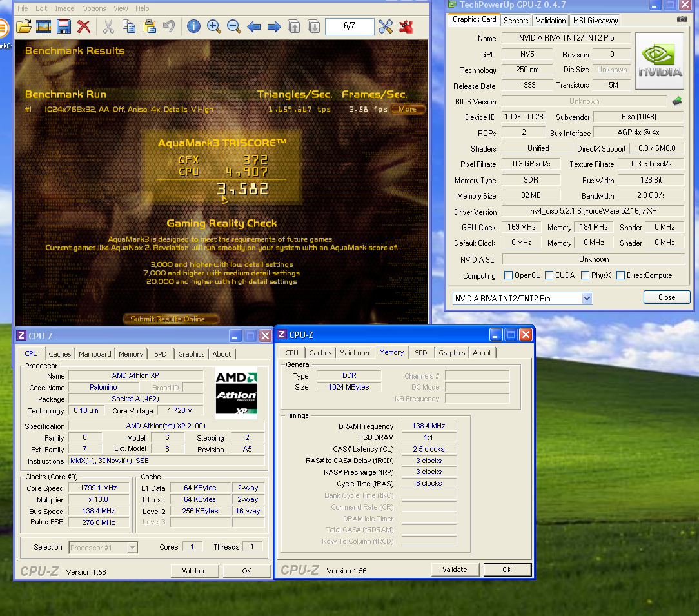699x616 pixels.
Task: Click the More button beside 3.58 fps
Action: tap(408, 109)
